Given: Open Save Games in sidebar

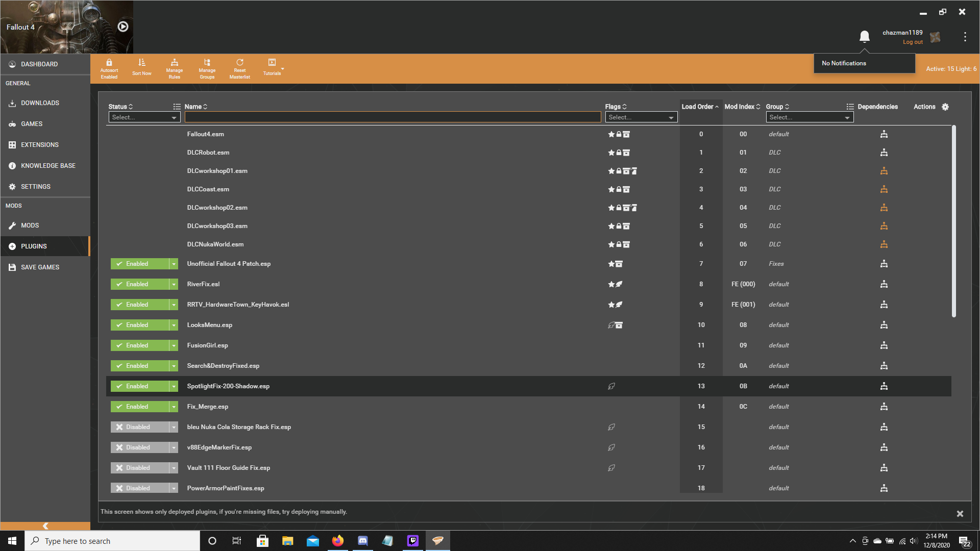Looking at the screenshot, I should click(45, 267).
